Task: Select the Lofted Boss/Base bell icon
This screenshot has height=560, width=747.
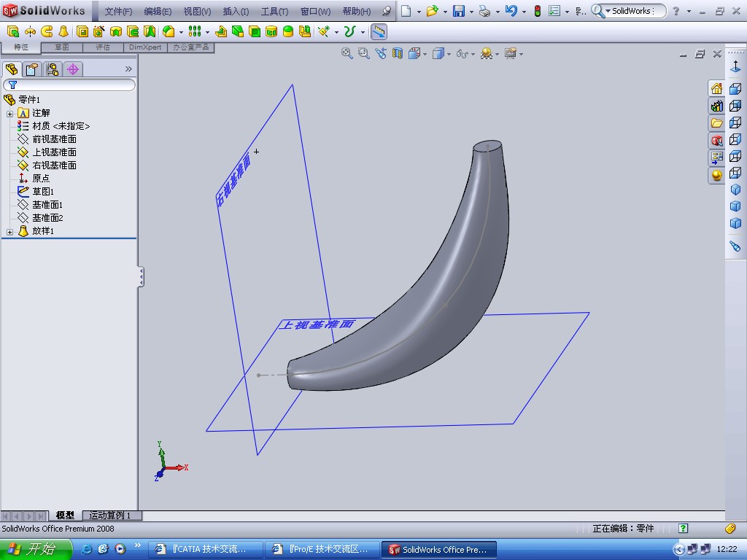Action: click(63, 31)
